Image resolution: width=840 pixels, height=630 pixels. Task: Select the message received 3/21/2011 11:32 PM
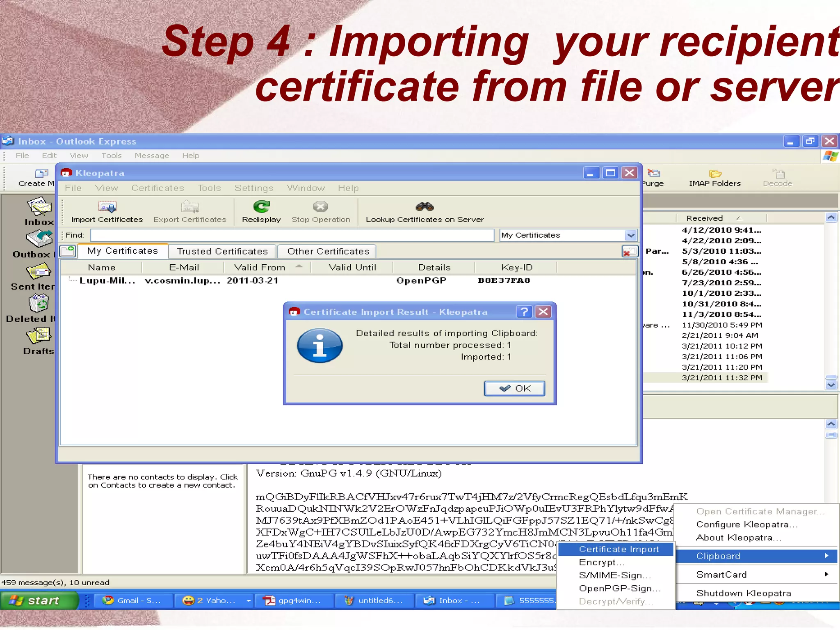click(722, 378)
